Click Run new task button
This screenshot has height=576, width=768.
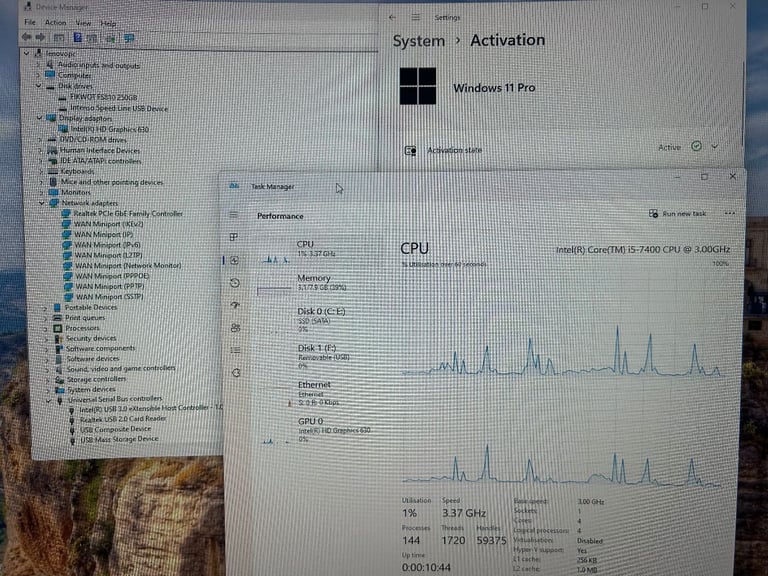tap(677, 214)
